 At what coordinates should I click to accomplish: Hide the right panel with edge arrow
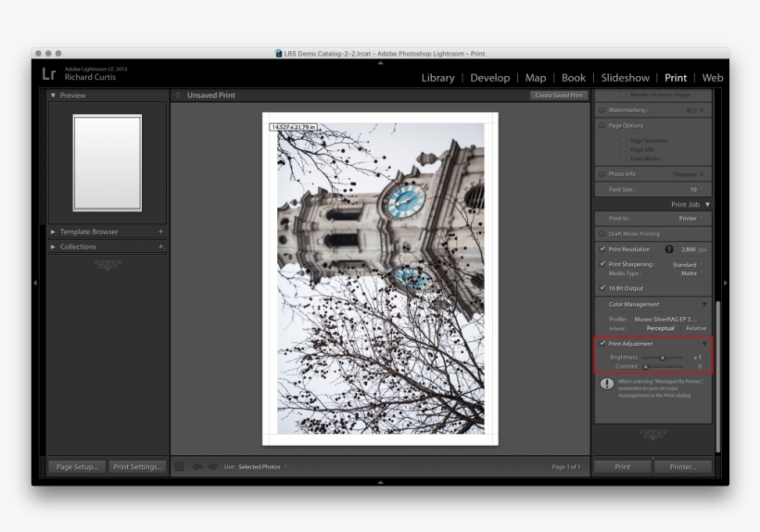(x=725, y=283)
